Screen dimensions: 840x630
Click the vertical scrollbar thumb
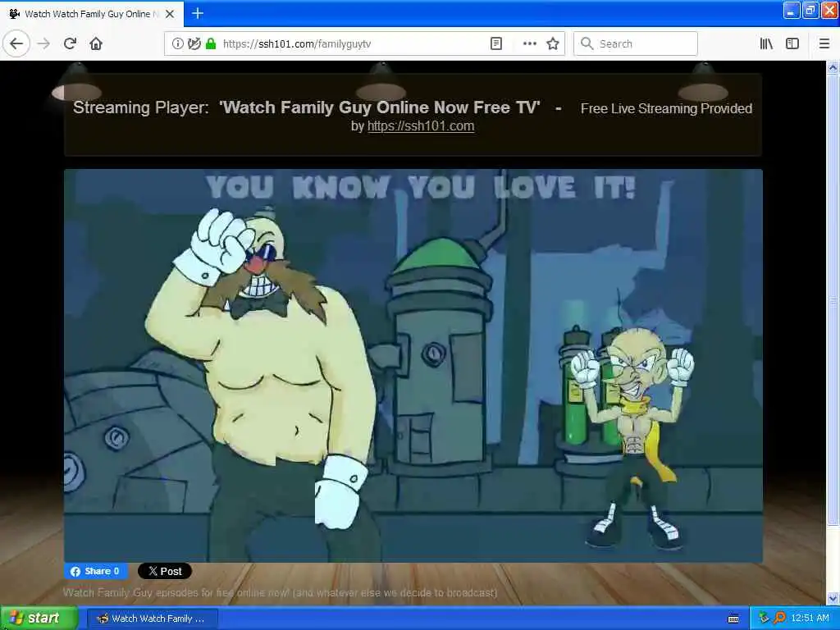pyautogui.click(x=833, y=300)
